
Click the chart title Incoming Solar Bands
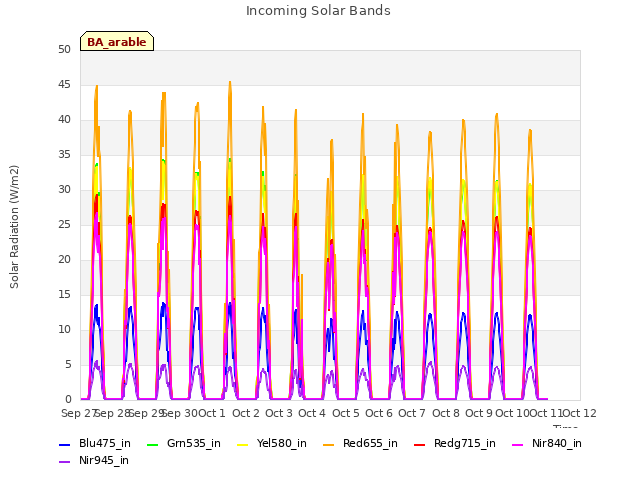pos(318,11)
